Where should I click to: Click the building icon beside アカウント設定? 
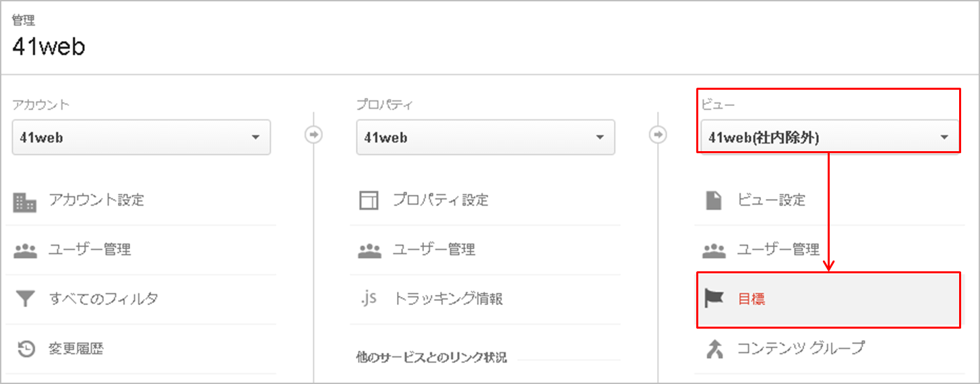click(25, 201)
